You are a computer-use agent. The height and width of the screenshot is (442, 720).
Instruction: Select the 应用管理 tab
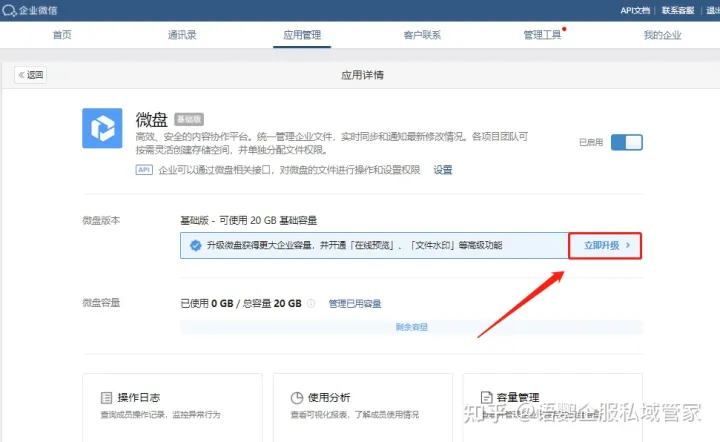click(302, 35)
